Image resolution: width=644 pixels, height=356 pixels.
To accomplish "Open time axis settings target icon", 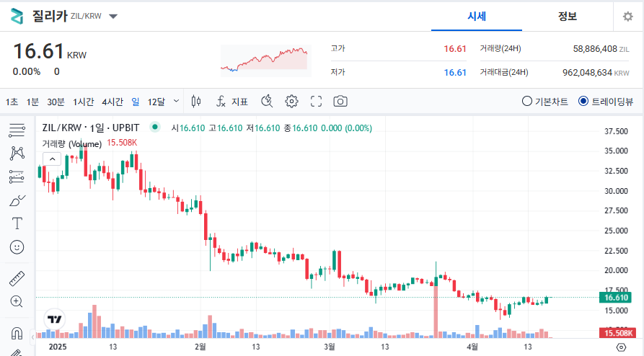I will click(x=621, y=347).
